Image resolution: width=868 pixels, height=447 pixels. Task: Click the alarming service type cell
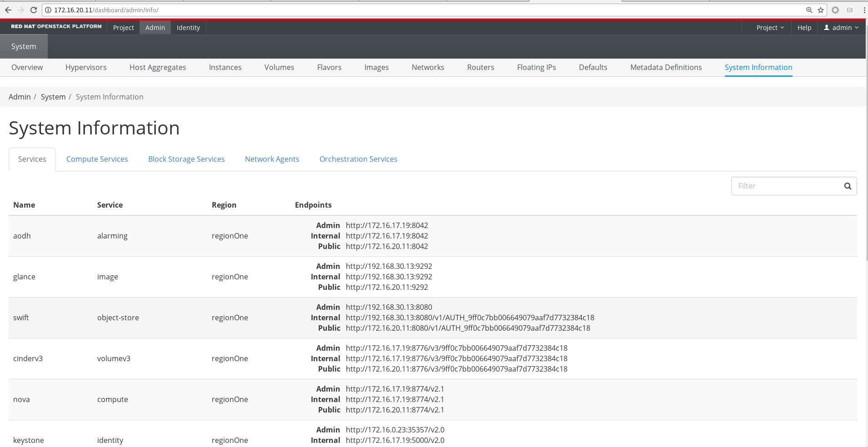[x=112, y=236]
